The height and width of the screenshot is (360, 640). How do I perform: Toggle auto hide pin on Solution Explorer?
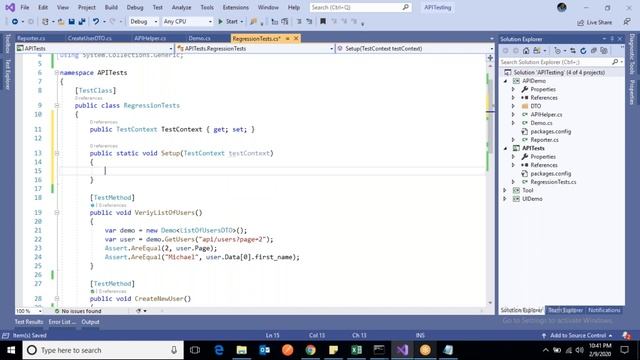tap(612, 39)
